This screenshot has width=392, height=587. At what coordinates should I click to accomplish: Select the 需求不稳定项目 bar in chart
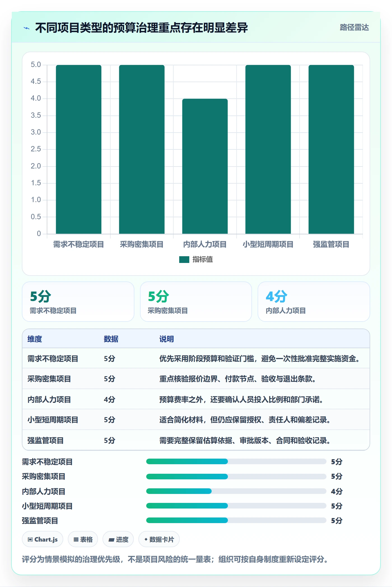tap(79, 149)
